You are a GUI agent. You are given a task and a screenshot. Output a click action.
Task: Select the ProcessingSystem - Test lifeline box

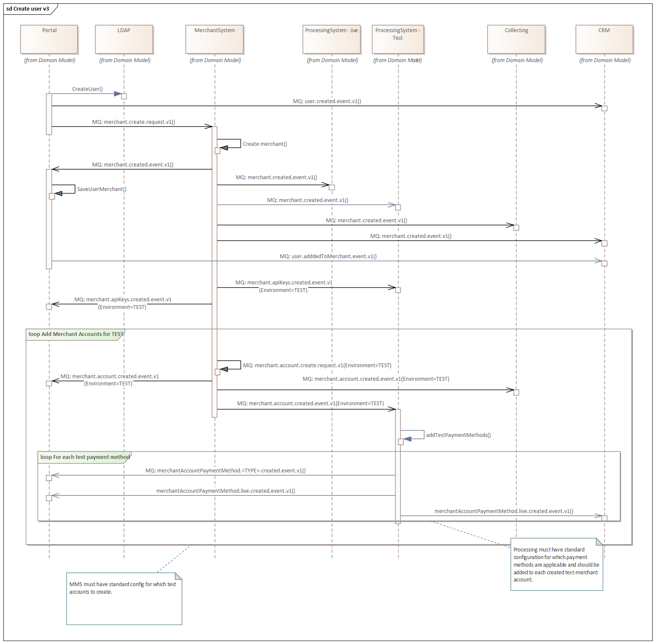(x=398, y=39)
